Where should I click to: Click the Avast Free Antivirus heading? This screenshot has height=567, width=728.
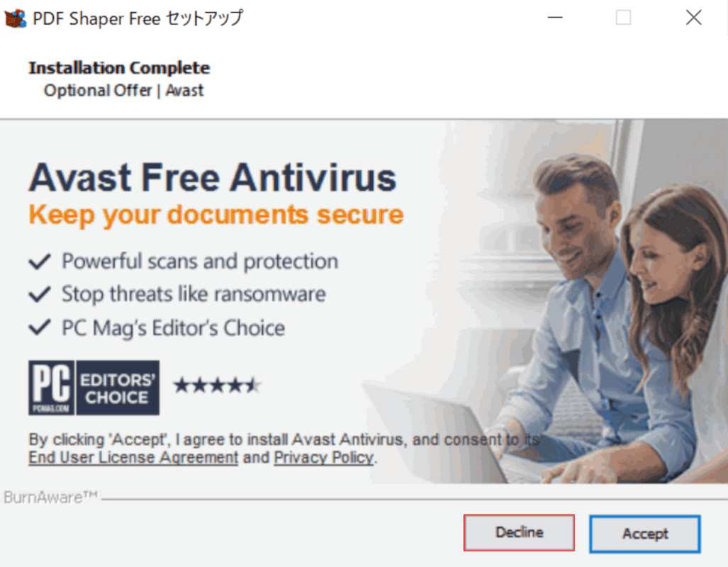click(213, 178)
